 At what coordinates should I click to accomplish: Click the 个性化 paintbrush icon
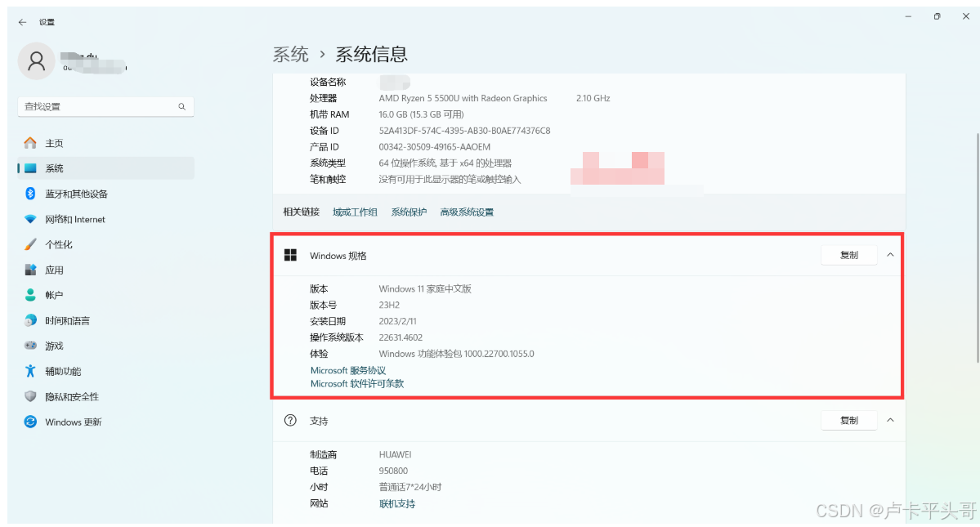(x=30, y=244)
